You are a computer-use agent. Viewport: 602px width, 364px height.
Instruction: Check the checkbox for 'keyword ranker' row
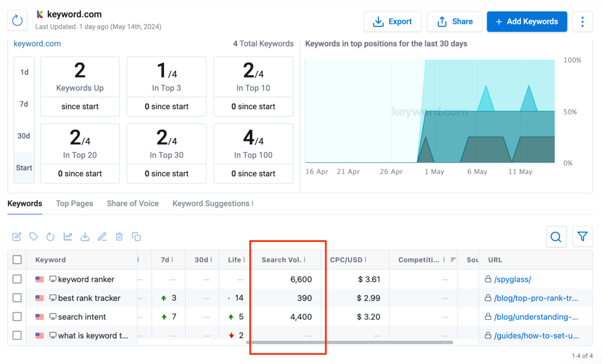17,279
